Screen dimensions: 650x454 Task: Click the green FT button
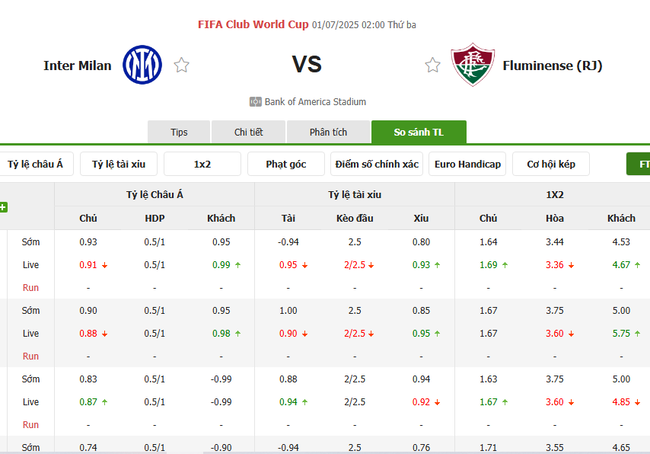tap(638, 164)
